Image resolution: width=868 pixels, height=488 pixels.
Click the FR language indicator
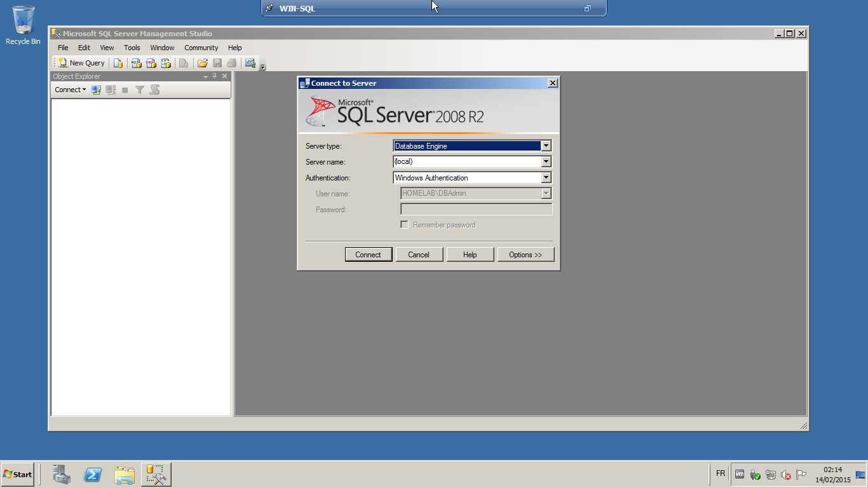[721, 474]
